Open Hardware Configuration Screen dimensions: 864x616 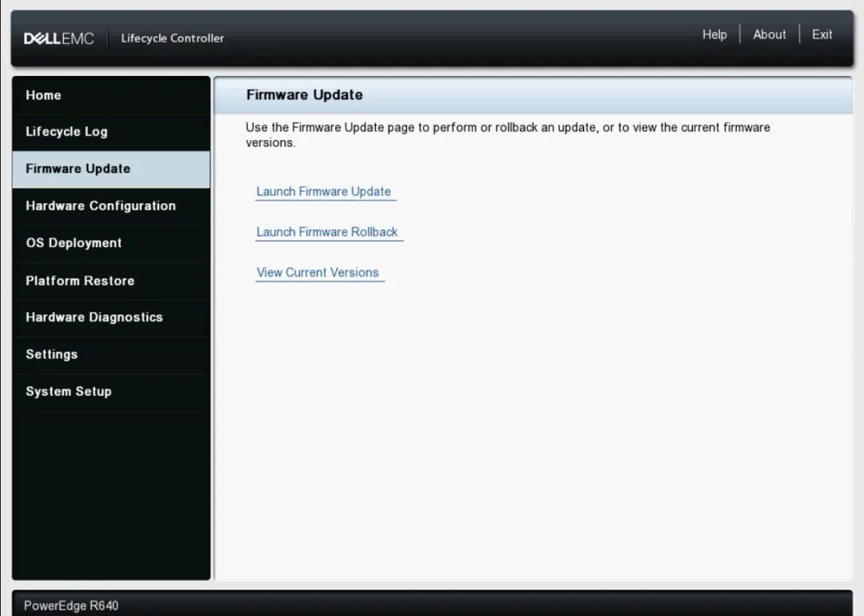pos(100,206)
